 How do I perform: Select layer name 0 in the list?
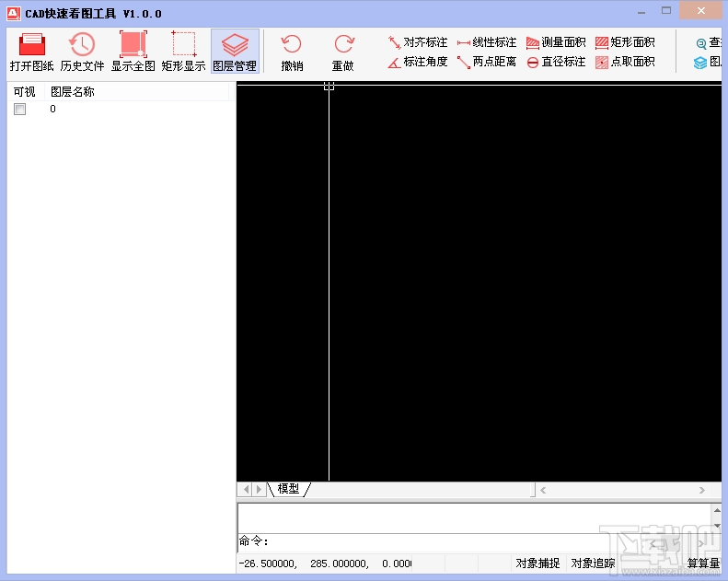click(53, 109)
